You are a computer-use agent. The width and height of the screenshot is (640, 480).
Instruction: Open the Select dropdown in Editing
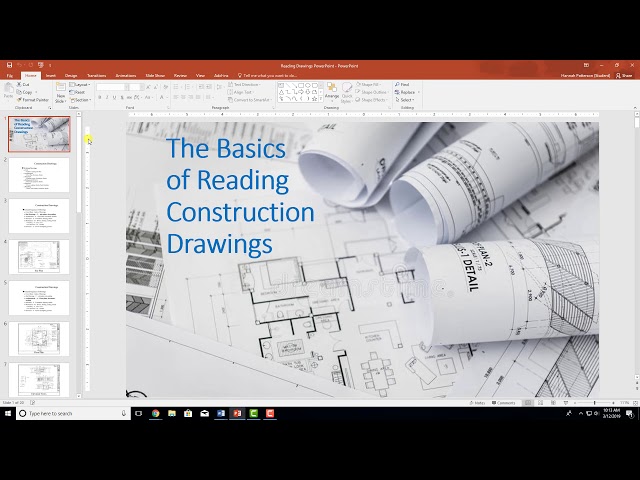[404, 100]
